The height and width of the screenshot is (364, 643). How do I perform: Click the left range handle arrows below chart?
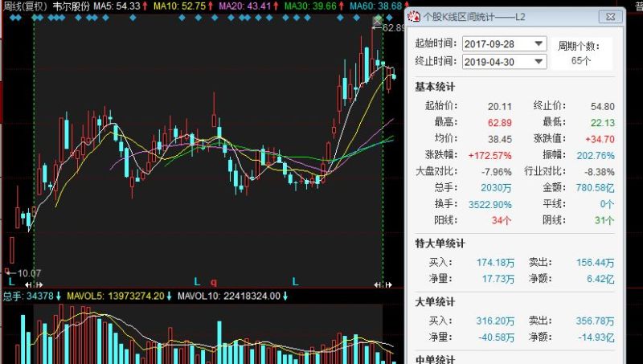pyautogui.click(x=34, y=284)
